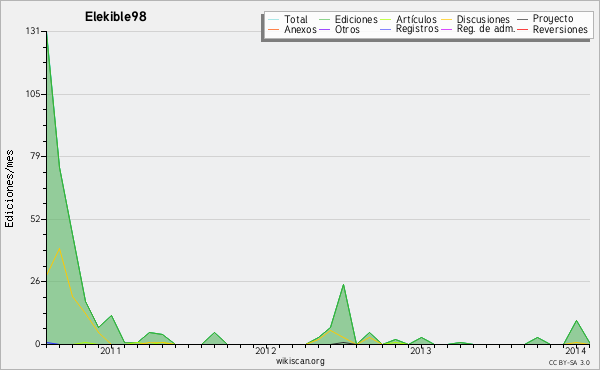This screenshot has height=370, width=600.
Task: Click the 2011 x-axis label
Action: coord(110,351)
